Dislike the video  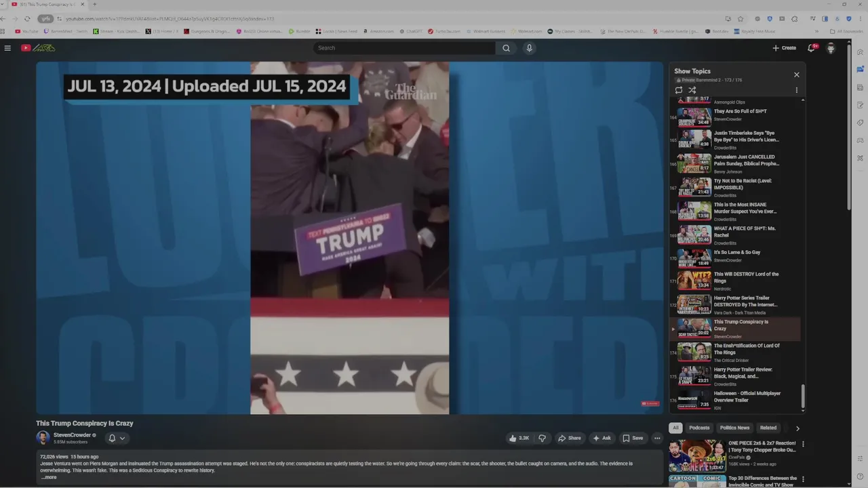tap(542, 438)
